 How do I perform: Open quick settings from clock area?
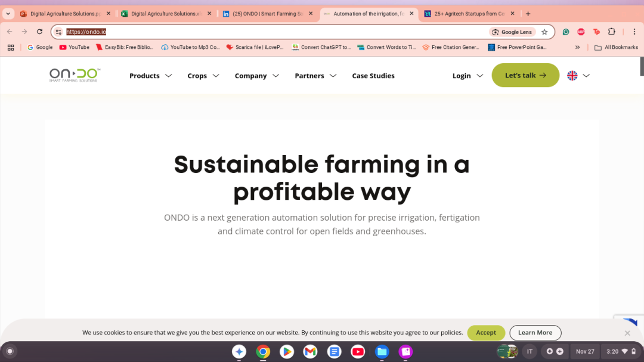621,351
